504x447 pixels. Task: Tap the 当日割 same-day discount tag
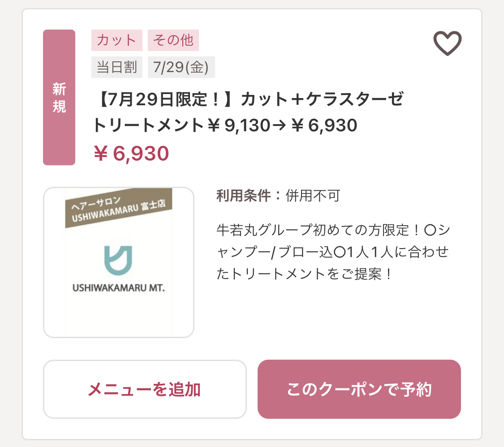[116, 67]
